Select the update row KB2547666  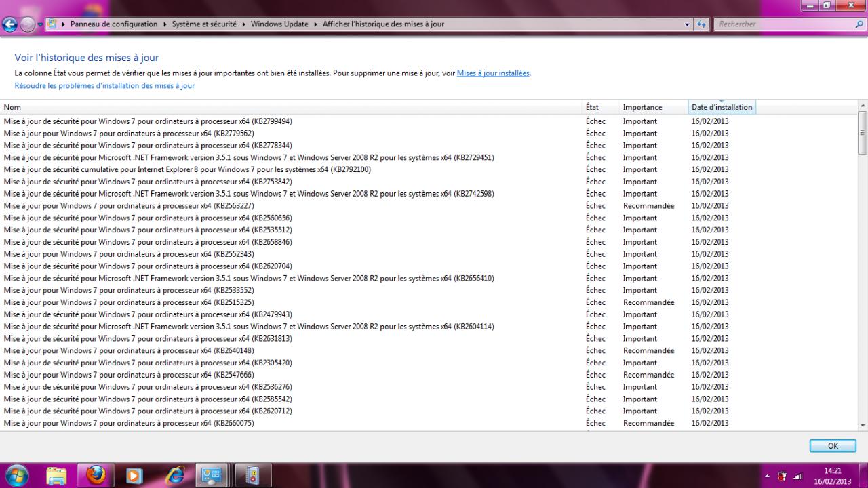point(429,375)
